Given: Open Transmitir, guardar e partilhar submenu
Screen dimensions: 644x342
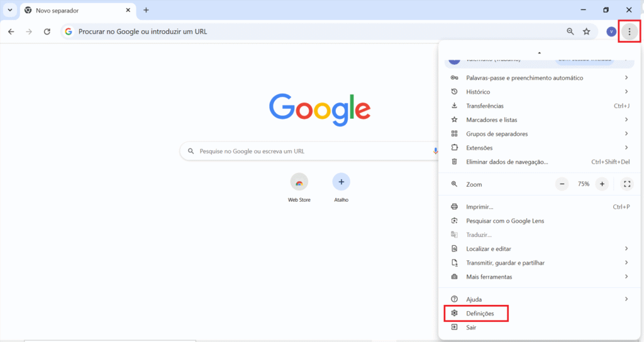Looking at the screenshot, I should [539, 262].
